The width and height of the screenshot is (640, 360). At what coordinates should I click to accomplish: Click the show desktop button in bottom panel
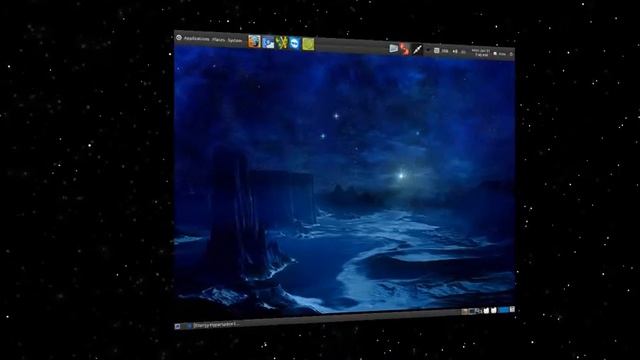[x=178, y=326]
